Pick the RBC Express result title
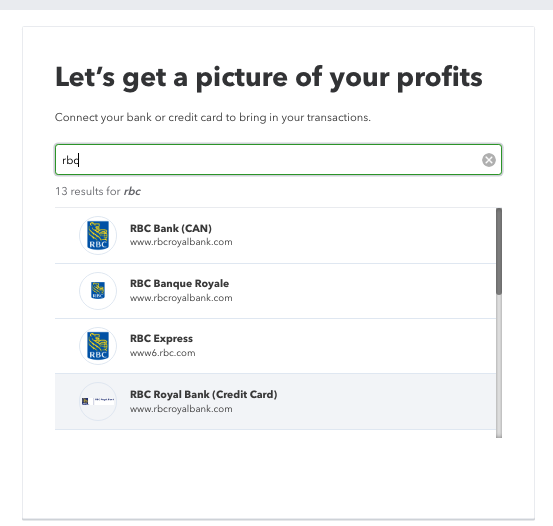Image resolution: width=553 pixels, height=526 pixels. click(161, 338)
